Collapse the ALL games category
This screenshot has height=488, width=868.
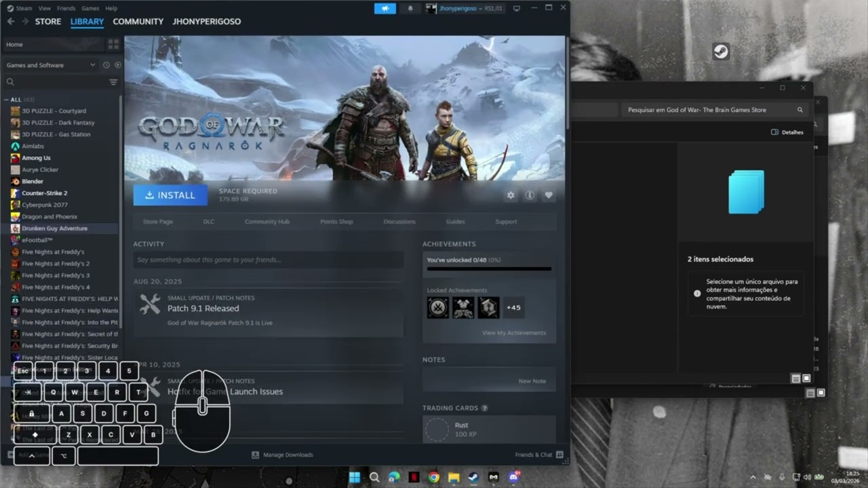click(7, 100)
